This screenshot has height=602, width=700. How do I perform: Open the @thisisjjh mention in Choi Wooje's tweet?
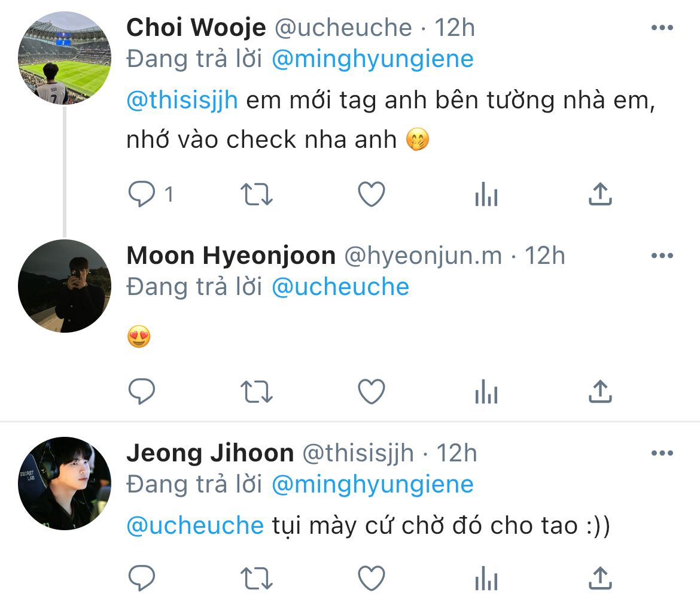pyautogui.click(x=182, y=101)
